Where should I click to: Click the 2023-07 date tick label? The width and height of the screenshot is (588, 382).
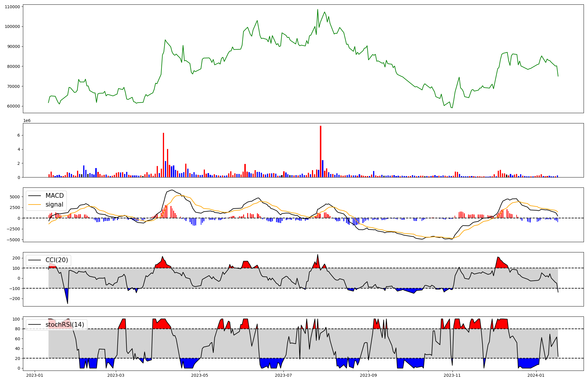click(x=283, y=375)
